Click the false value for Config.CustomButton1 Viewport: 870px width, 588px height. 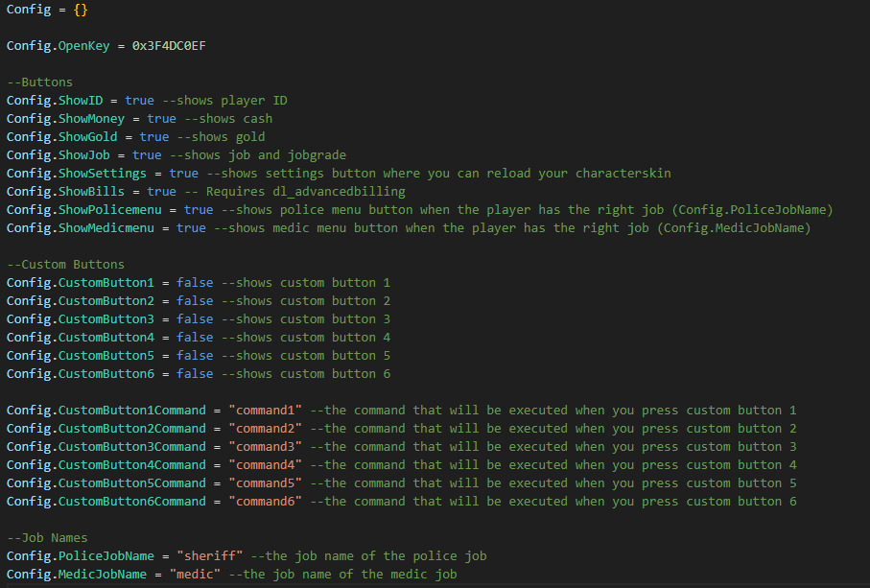[195, 282]
